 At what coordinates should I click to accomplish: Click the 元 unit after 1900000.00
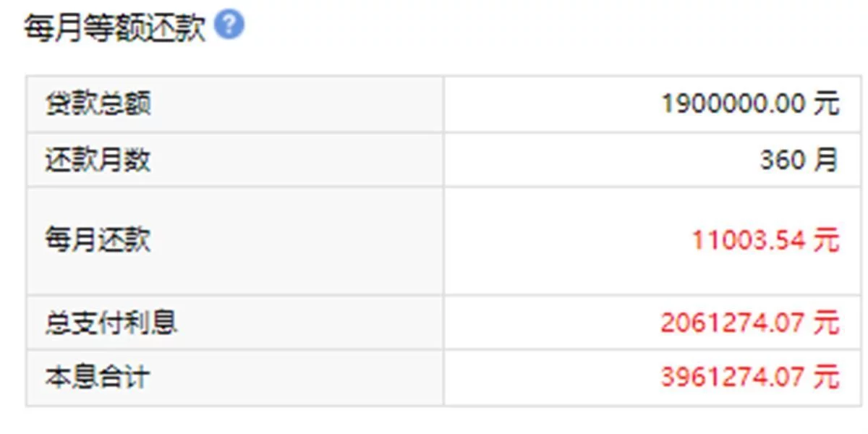[x=826, y=104]
